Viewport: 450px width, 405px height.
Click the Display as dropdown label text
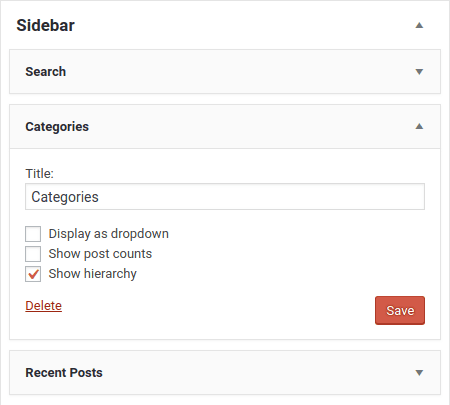109,234
